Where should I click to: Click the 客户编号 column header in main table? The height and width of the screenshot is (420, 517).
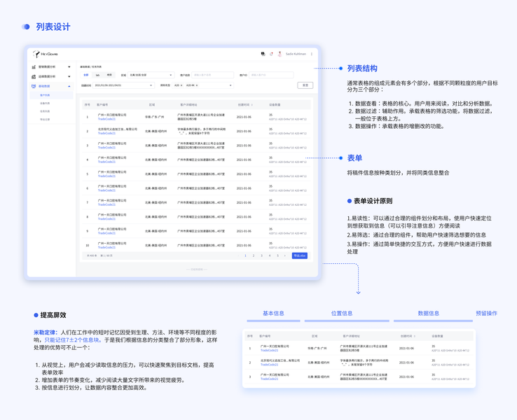[102, 105]
